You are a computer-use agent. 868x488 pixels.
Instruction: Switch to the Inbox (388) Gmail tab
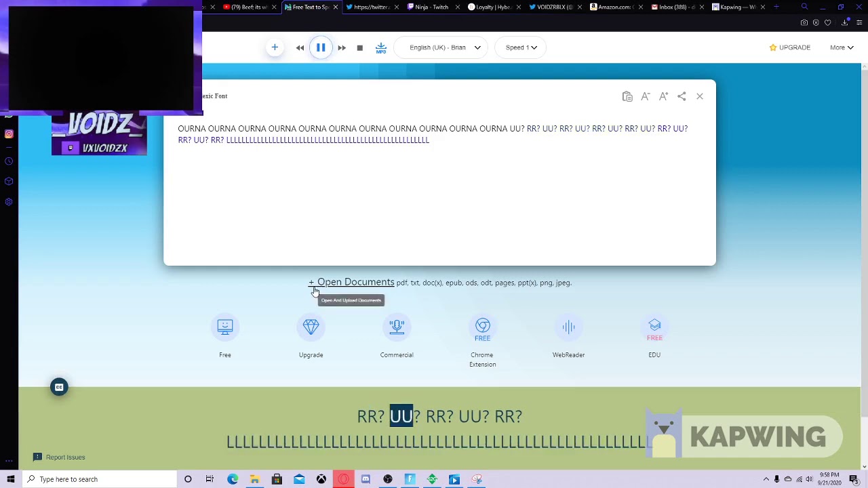click(677, 7)
